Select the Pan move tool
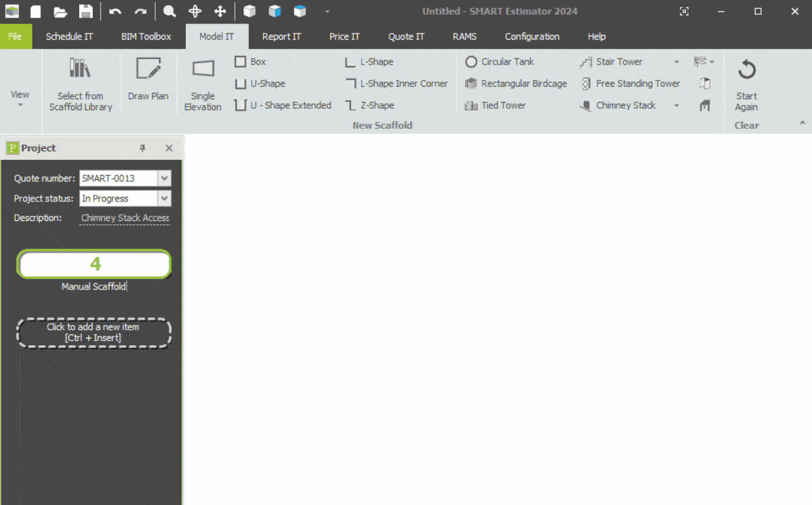This screenshot has width=812, height=505. click(x=220, y=11)
